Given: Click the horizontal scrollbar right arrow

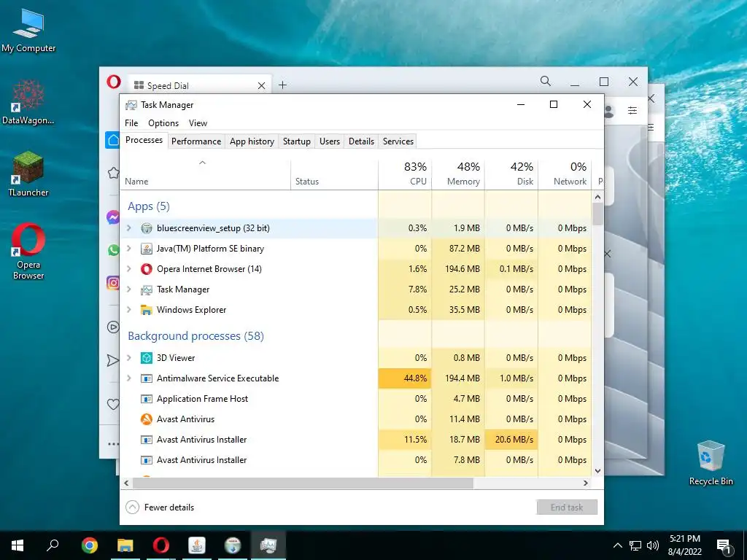Looking at the screenshot, I should point(586,483).
